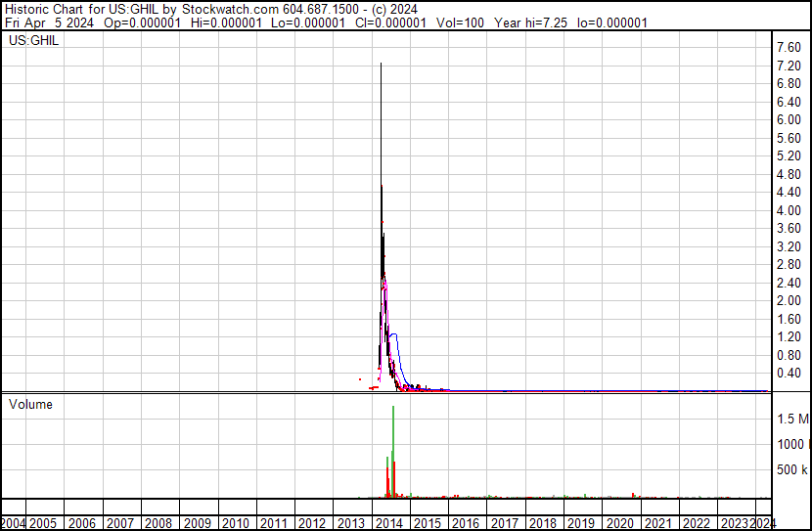Image resolution: width=812 pixels, height=531 pixels.
Task: Select the 2015 year axis label
Action: 428,523
